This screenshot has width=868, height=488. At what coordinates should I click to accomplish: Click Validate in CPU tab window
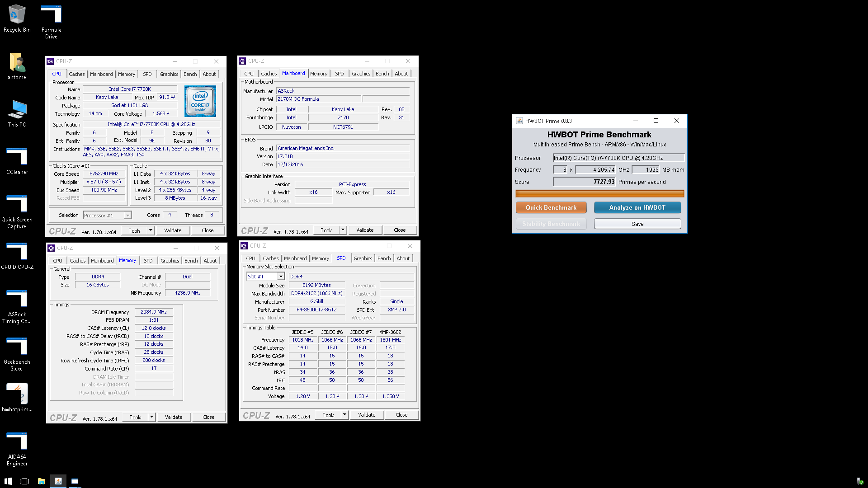tap(173, 230)
